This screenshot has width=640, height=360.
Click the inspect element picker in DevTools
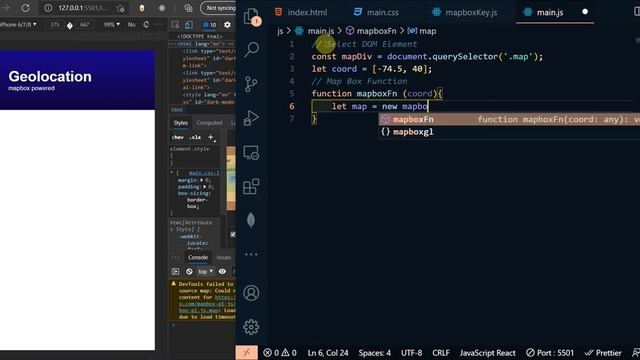click(175, 25)
